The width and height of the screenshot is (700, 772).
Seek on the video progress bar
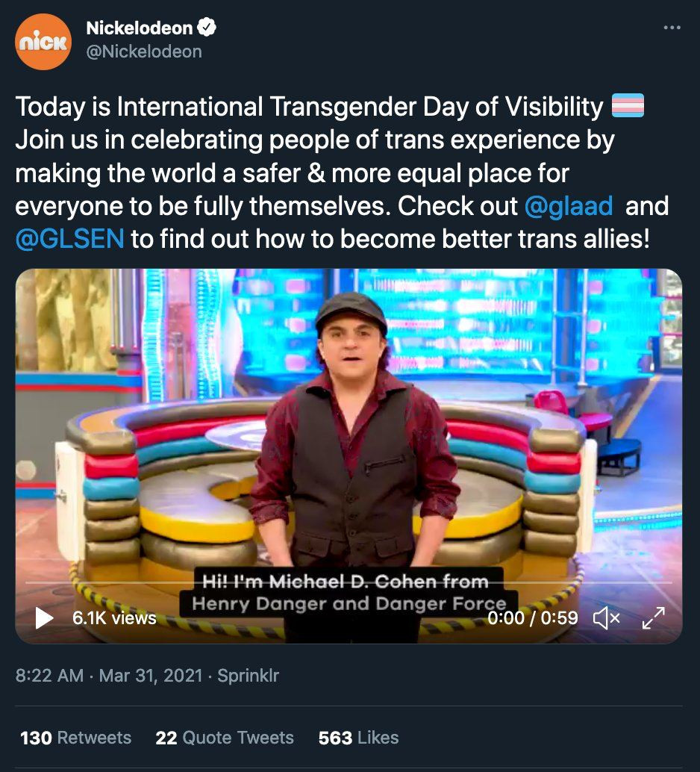tap(349, 582)
